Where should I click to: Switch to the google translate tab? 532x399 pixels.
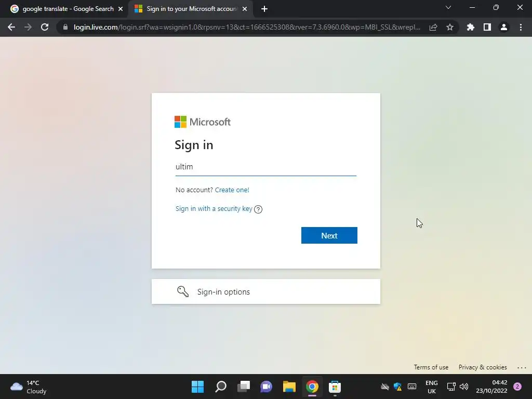tap(68, 9)
